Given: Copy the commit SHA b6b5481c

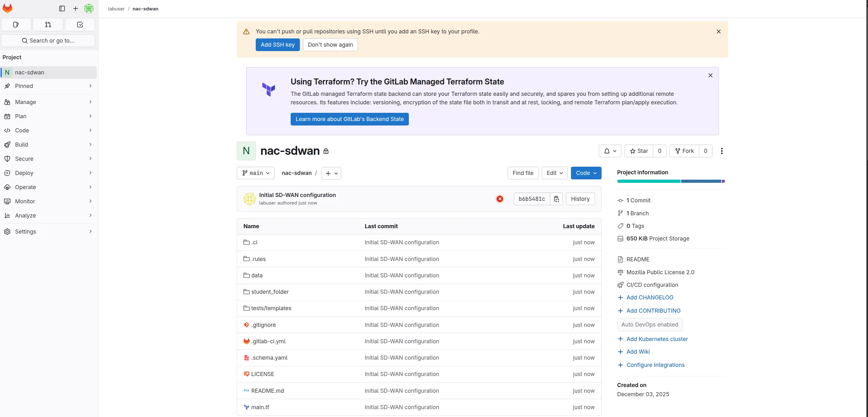Looking at the screenshot, I should tap(556, 199).
